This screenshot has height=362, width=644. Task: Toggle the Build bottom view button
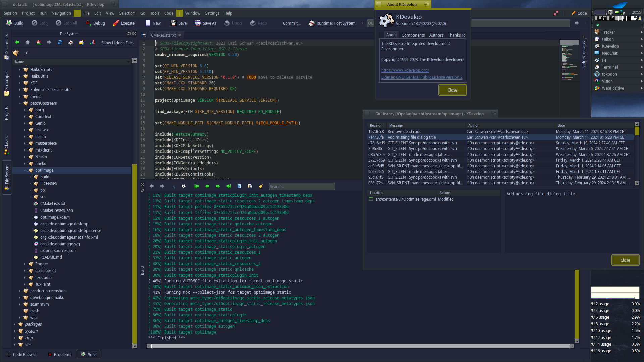pos(88,354)
